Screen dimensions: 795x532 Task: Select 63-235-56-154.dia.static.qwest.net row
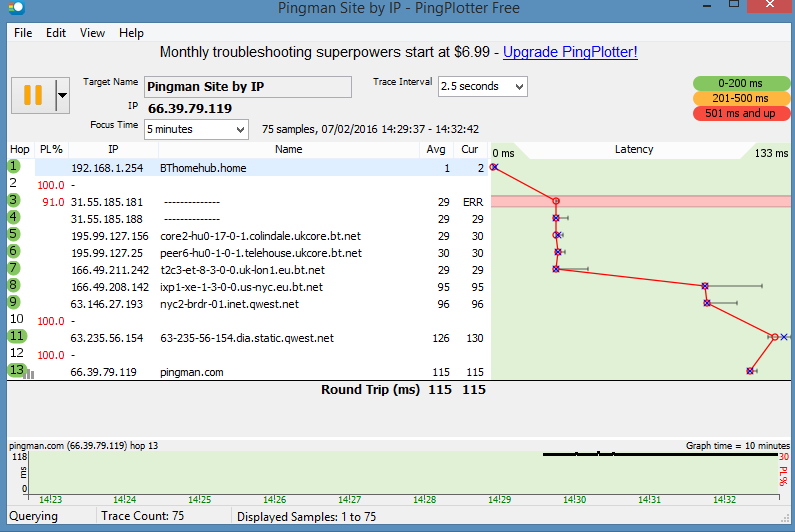click(x=247, y=338)
